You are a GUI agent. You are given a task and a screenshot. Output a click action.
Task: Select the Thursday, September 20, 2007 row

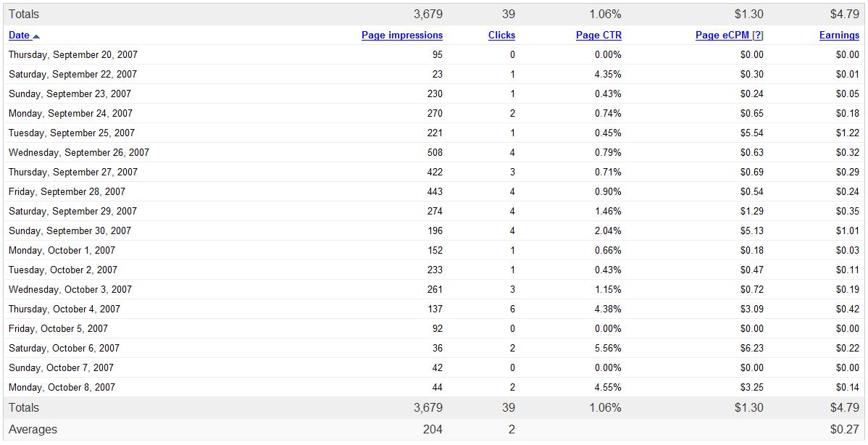tap(434, 55)
